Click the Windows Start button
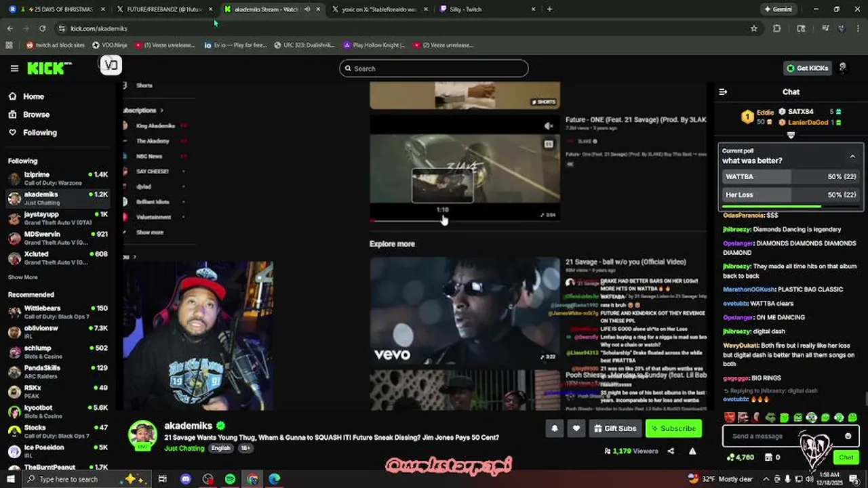Viewport: 868px width, 488px height. 11,479
